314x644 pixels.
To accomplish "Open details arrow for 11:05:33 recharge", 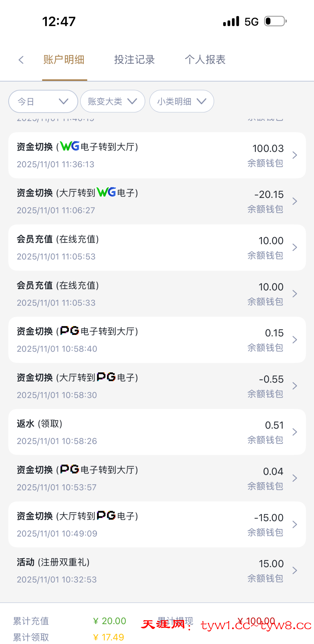I will click(x=295, y=294).
